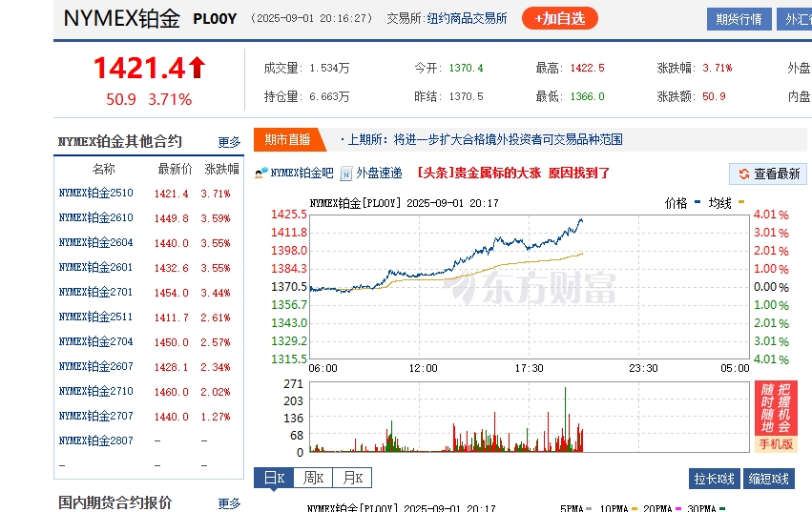Click the blue 价格 legend marker
This screenshot has height=512, width=812.
pos(697,202)
